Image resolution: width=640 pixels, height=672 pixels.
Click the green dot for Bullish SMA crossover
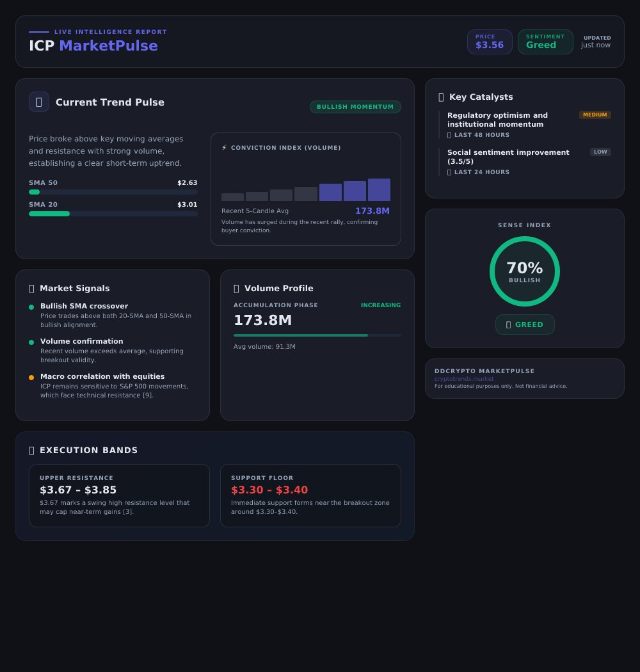tap(31, 307)
